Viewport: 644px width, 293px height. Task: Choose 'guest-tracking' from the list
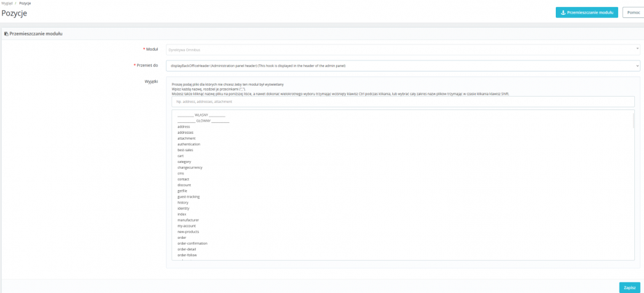tap(189, 197)
